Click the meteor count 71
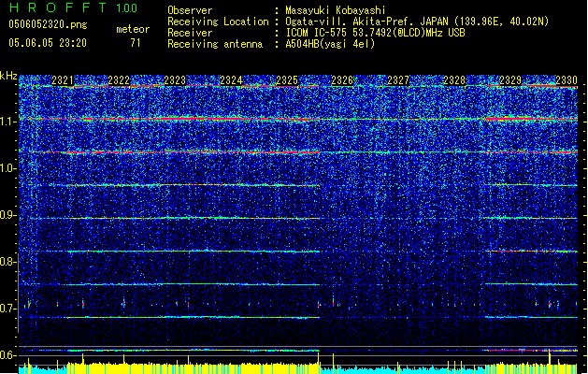 tap(136, 43)
